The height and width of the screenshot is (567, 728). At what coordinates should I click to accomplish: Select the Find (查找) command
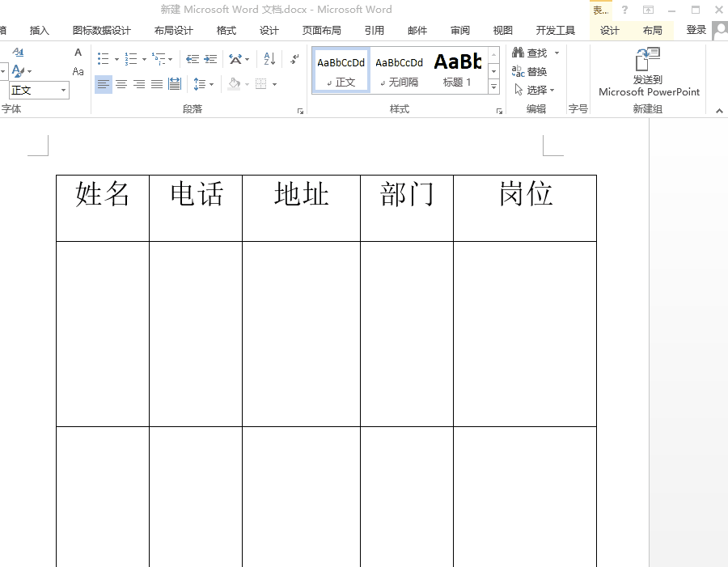click(534, 51)
